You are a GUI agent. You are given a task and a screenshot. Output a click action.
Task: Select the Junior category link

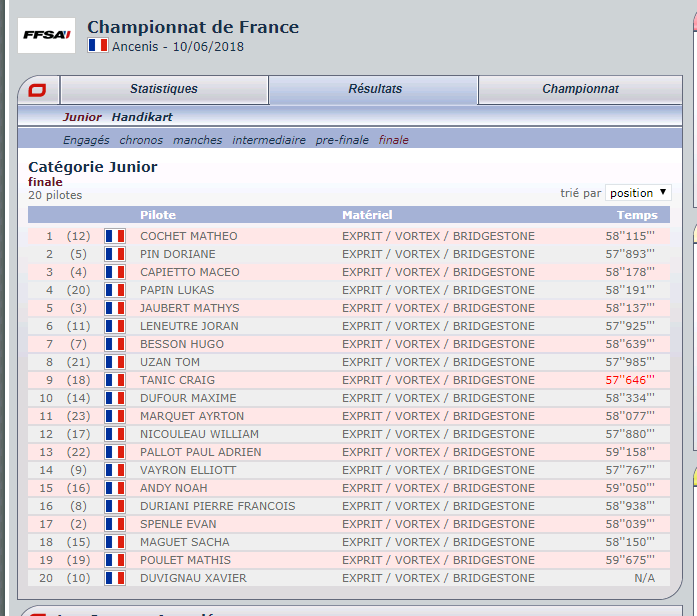pyautogui.click(x=82, y=117)
